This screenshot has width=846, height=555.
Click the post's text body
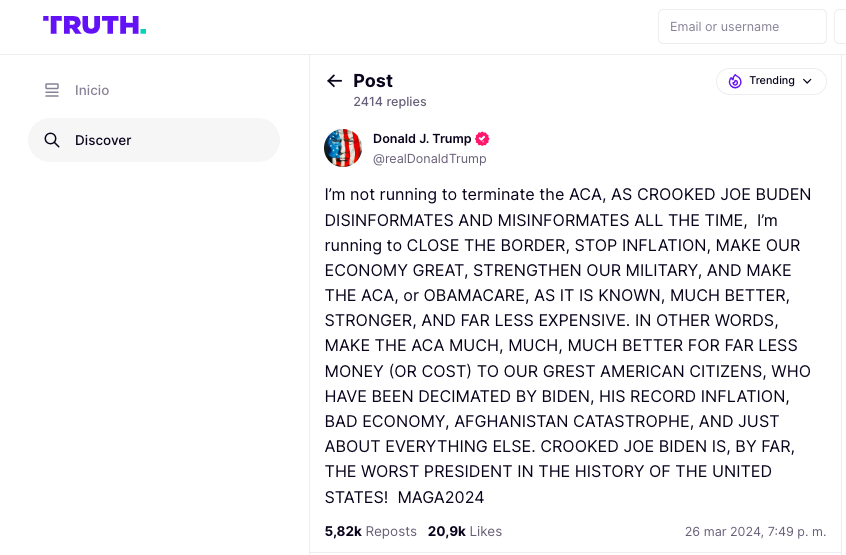pos(567,345)
